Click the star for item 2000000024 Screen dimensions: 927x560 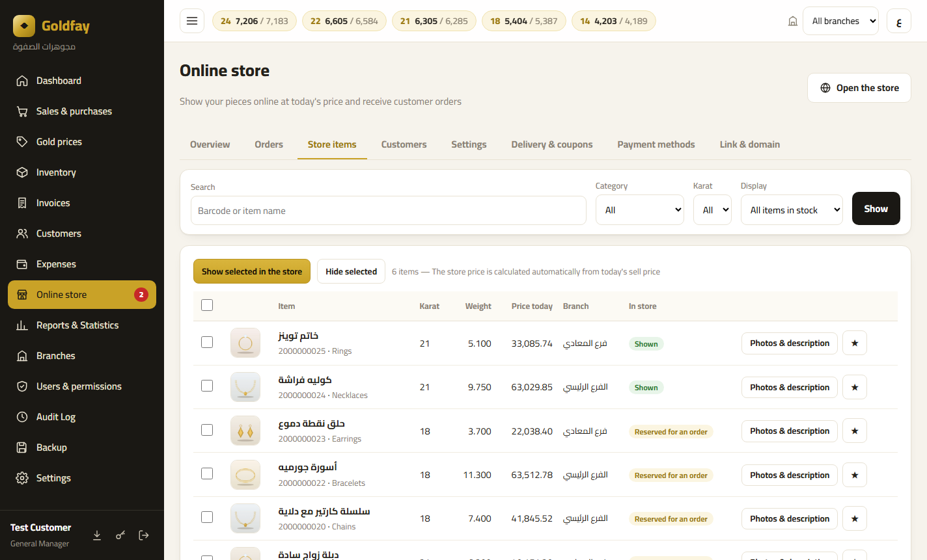click(x=855, y=387)
